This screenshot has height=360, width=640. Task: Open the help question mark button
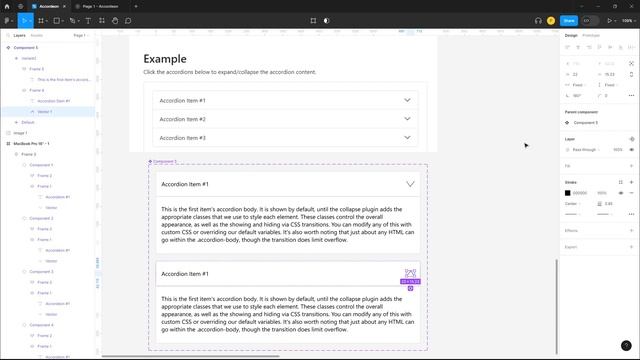point(626,346)
